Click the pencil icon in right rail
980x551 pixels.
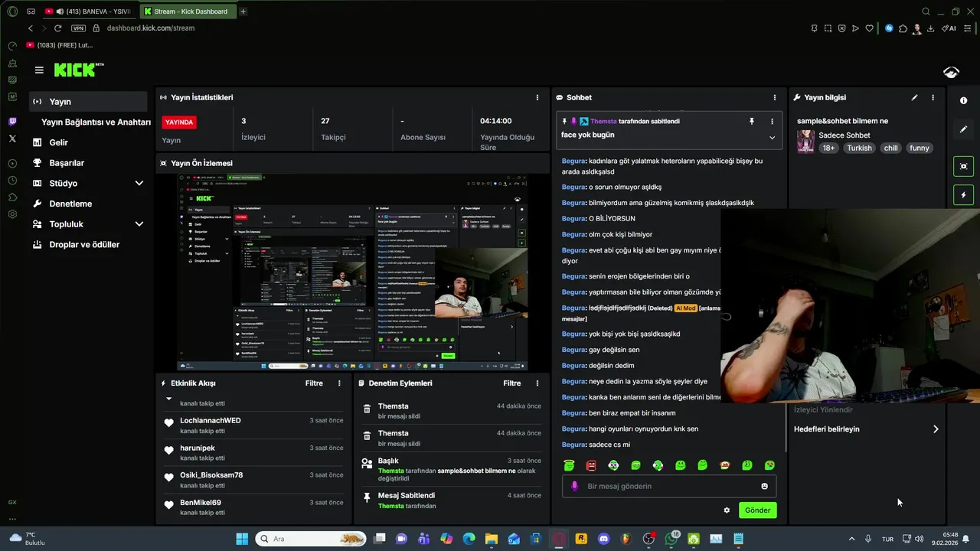[x=963, y=129]
